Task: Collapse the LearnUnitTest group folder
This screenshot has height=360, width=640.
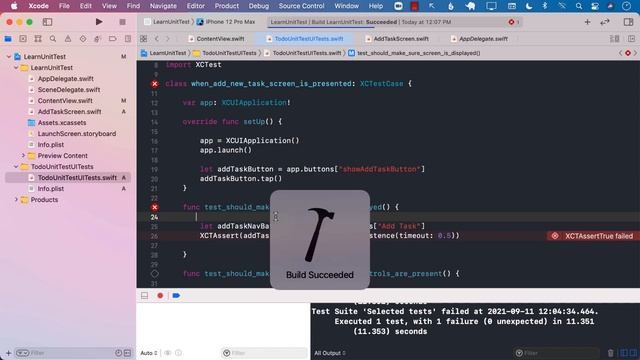Action: [16, 68]
